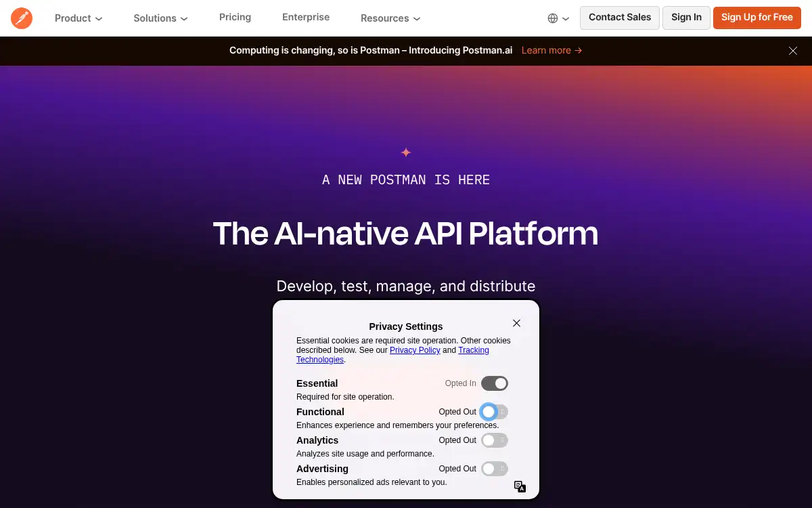Screen dimensions: 812x508
Task: Open the Privacy Policy link
Action: pyautogui.click(x=415, y=350)
